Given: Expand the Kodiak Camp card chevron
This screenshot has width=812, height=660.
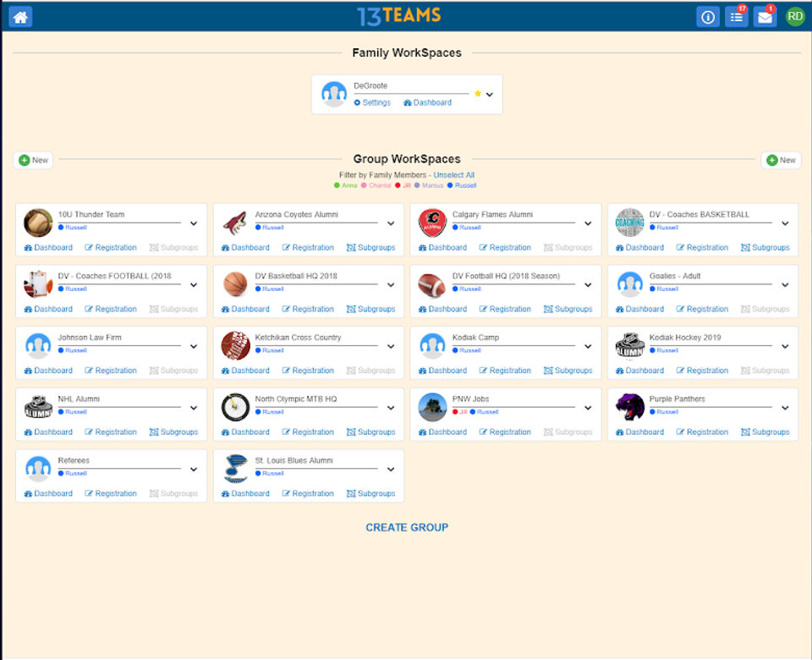Looking at the screenshot, I should click(x=588, y=347).
